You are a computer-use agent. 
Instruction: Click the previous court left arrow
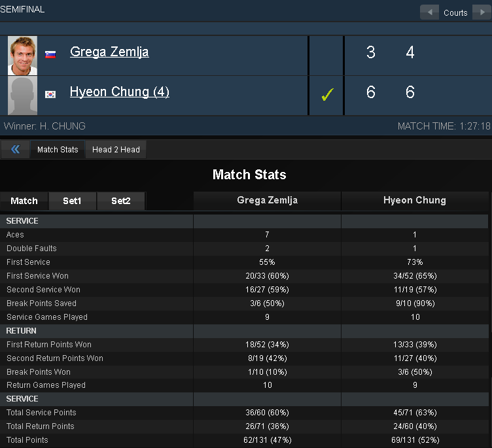pyautogui.click(x=430, y=12)
